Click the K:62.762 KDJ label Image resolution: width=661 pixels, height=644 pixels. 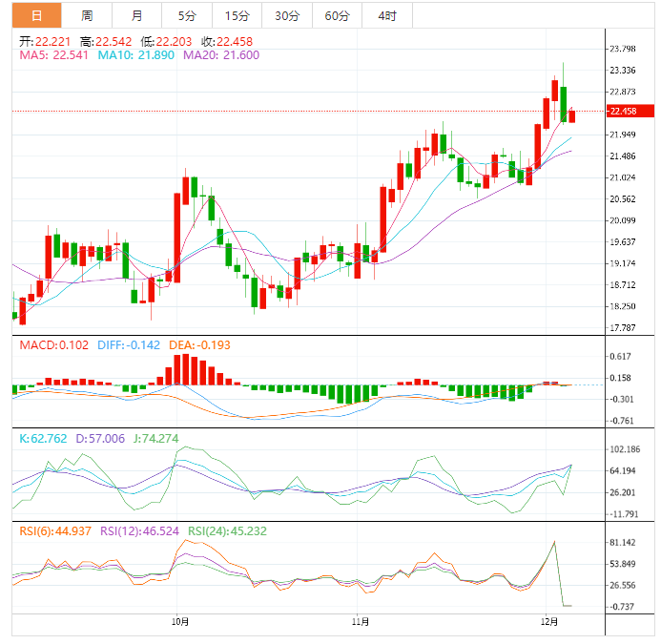pyautogui.click(x=43, y=439)
